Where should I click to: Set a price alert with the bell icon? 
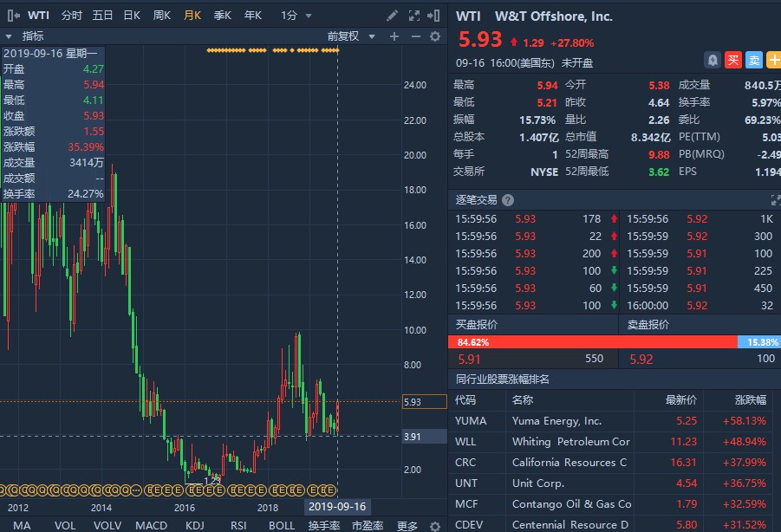[x=713, y=60]
